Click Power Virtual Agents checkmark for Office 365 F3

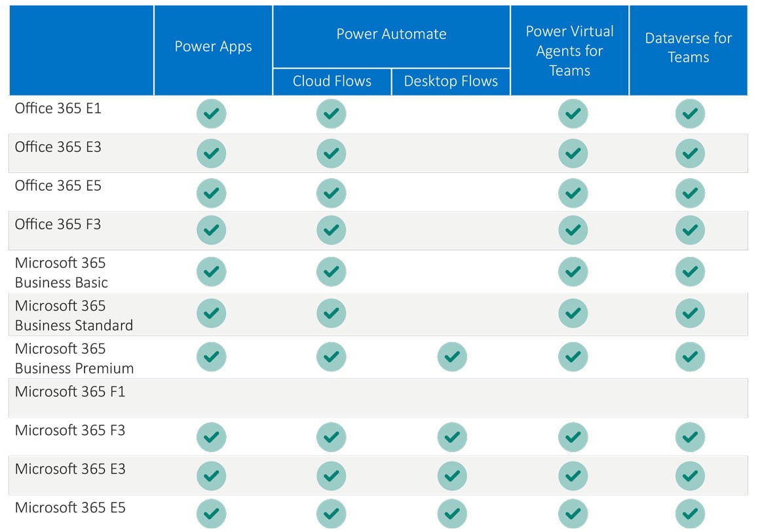tap(573, 230)
